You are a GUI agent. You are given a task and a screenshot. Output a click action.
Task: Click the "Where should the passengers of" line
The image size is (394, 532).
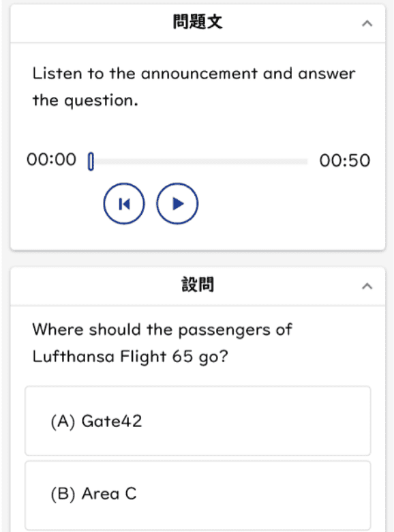pyautogui.click(x=162, y=330)
